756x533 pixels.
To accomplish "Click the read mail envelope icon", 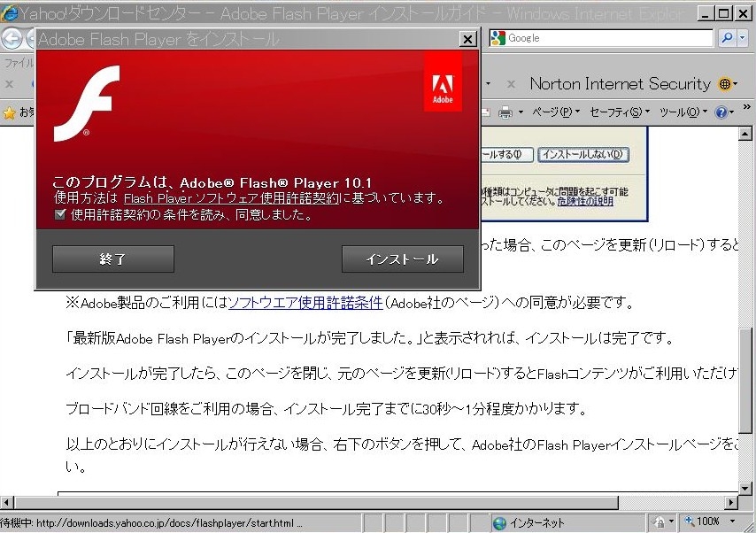I will pos(486,112).
